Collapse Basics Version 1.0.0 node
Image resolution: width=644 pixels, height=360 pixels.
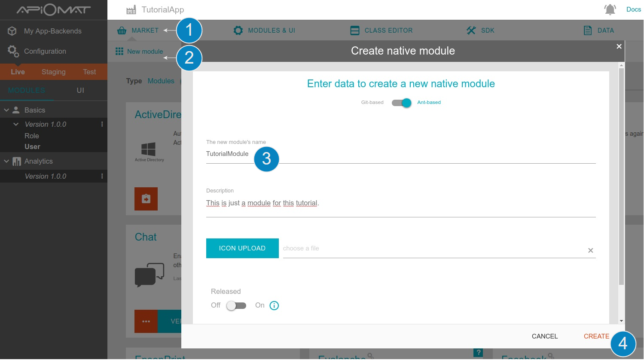[x=16, y=124]
